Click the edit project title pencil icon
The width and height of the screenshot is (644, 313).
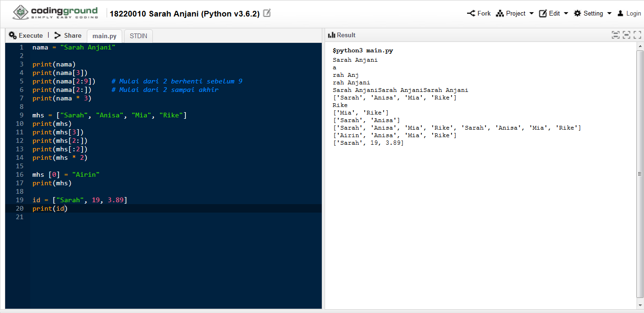pos(267,13)
